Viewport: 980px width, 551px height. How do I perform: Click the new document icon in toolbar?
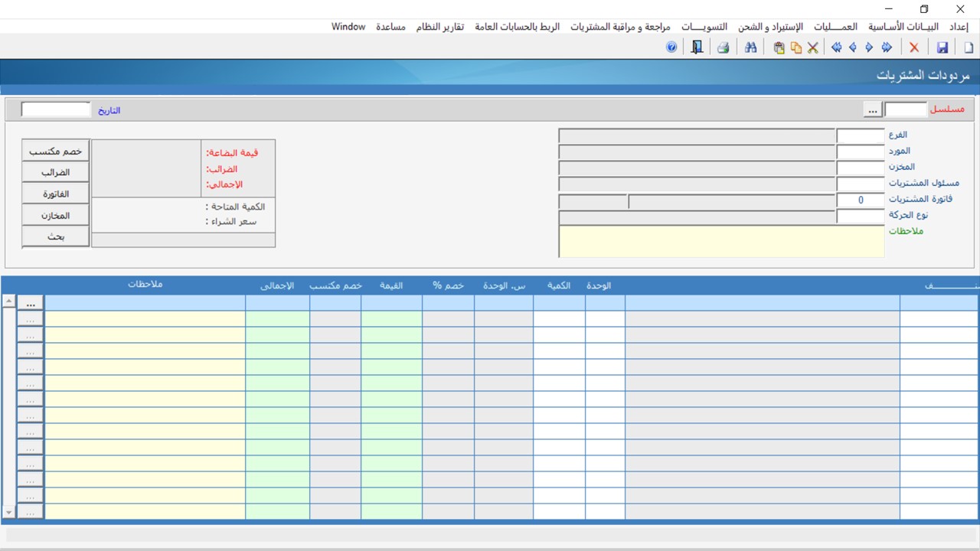[x=969, y=47]
